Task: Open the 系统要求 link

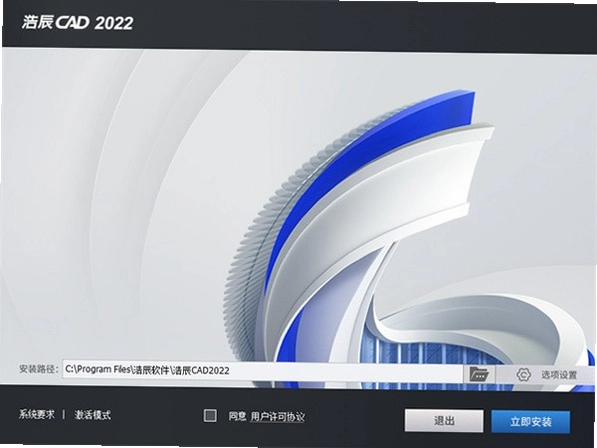Action: coord(37,414)
